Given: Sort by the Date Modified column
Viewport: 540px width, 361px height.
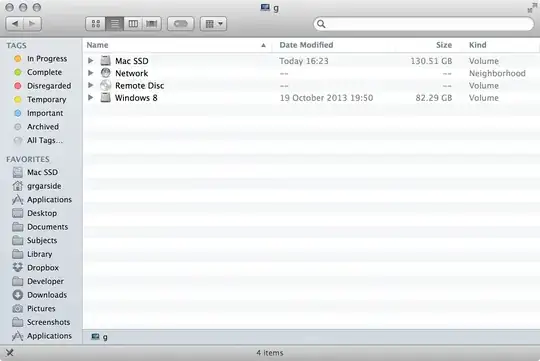Looking at the screenshot, I should (306, 45).
